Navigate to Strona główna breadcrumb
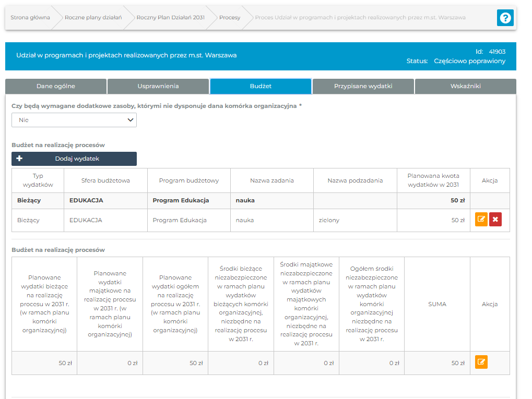This screenshot has height=399, width=532. pos(30,18)
